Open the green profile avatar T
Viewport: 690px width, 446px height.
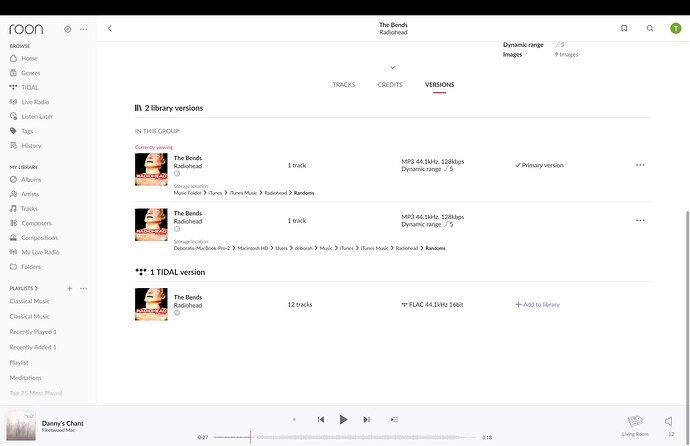tap(675, 29)
